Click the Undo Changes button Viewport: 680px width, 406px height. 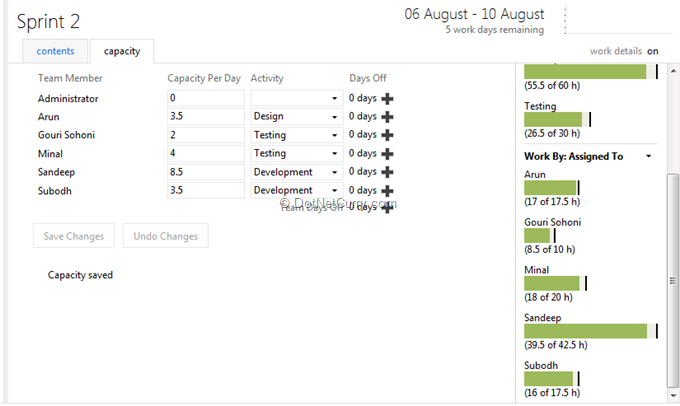(165, 236)
